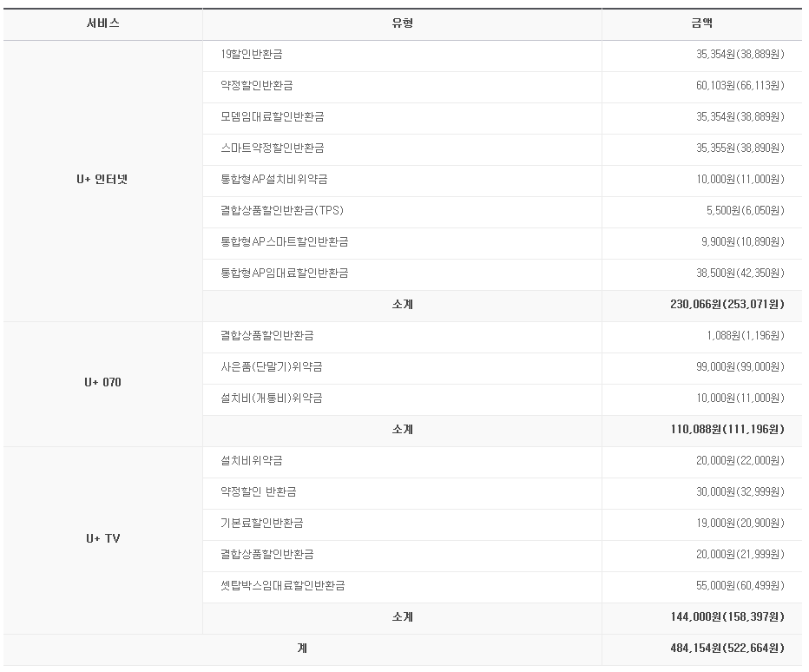Click the subtotal 110,088원(111,196원)

[x=727, y=430]
